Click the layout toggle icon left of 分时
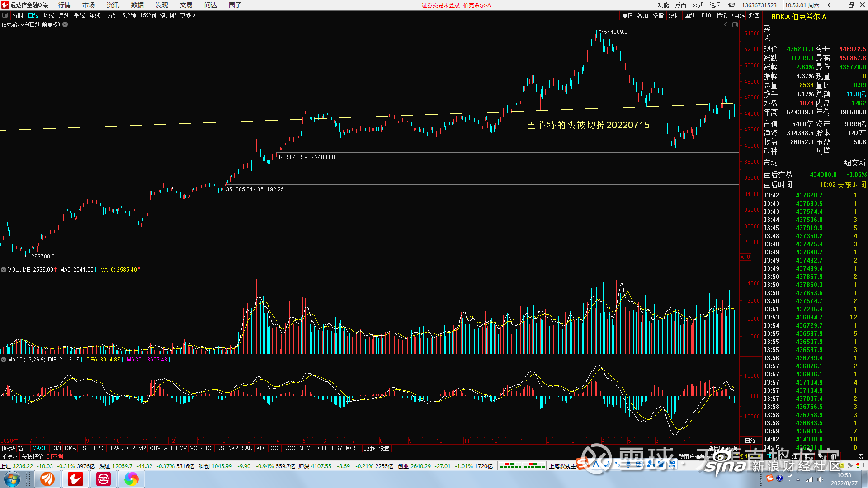This screenshot has height=488, width=868. click(x=5, y=15)
